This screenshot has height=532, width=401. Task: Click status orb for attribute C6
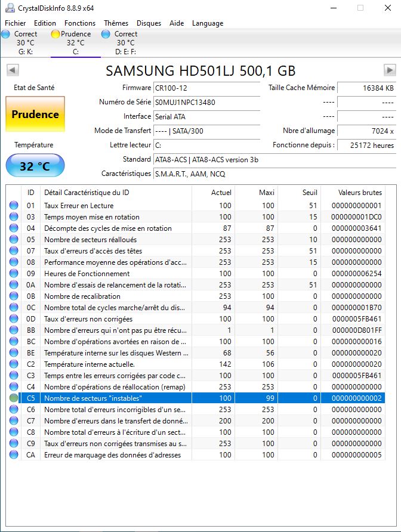(14, 410)
